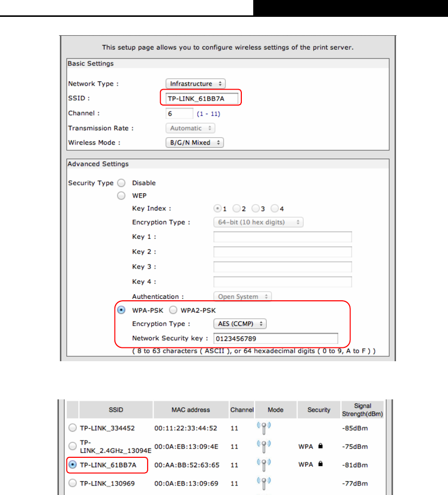448x495 pixels.
Task: Click the Key 2 input field
Action: pos(282,252)
